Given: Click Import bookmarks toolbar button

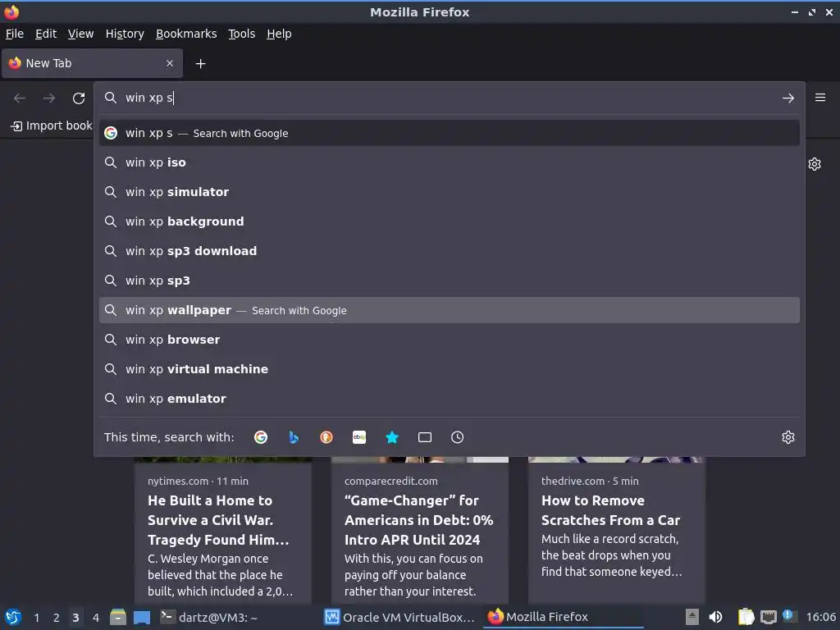Looking at the screenshot, I should coord(52,126).
